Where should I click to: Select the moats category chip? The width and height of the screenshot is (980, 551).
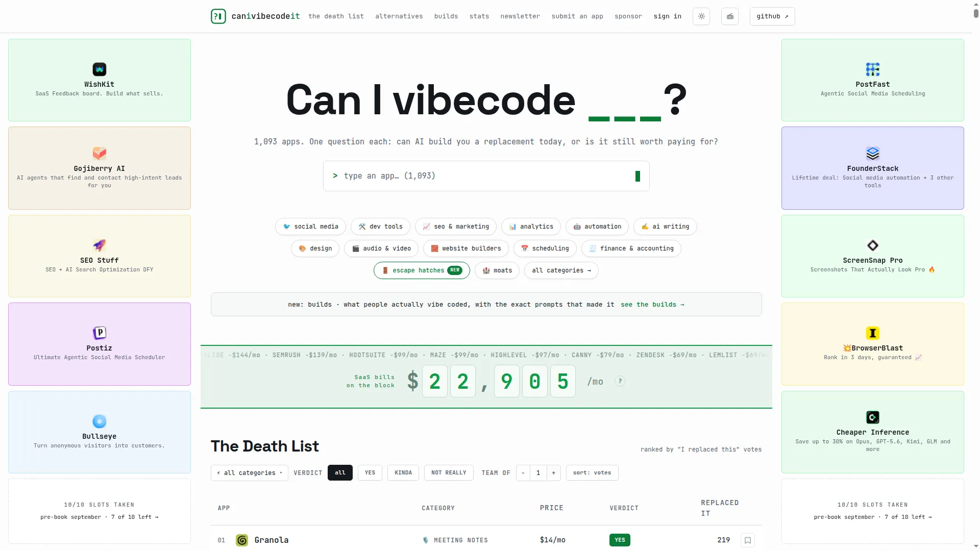[497, 270]
